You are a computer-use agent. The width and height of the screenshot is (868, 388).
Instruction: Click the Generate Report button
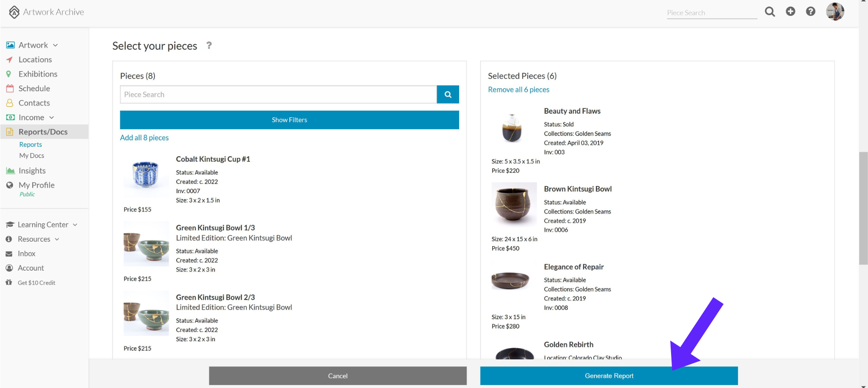(609, 376)
